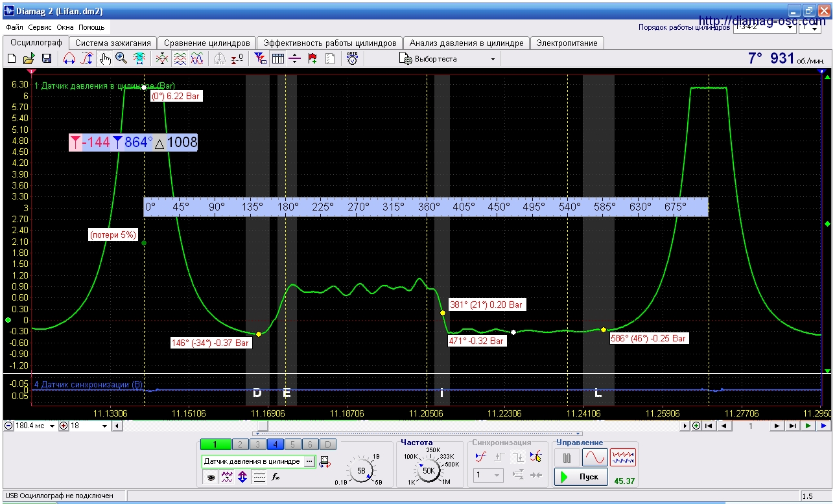Toggle channel visibility eye icon
This screenshot has height=504, width=835.
211,477
